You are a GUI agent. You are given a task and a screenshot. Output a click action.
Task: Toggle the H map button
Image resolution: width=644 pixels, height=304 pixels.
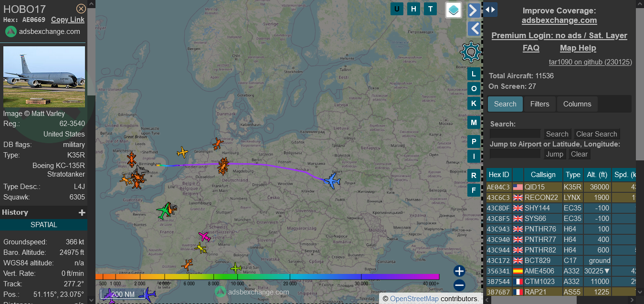pyautogui.click(x=414, y=9)
